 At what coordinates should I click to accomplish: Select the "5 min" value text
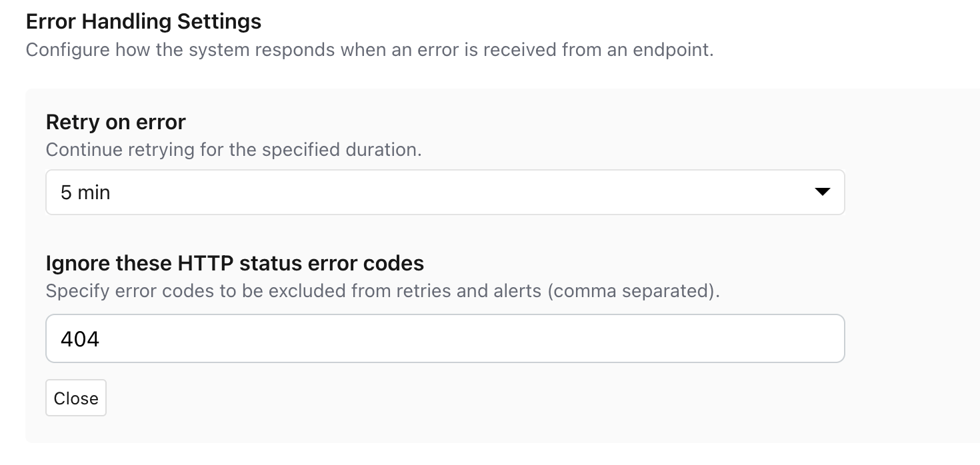coord(85,193)
